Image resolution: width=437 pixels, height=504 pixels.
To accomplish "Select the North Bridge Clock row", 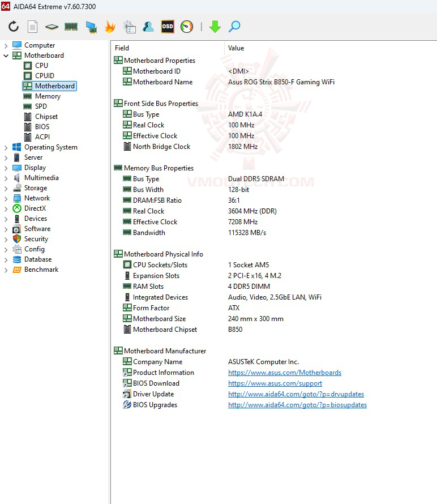I will tap(274, 147).
